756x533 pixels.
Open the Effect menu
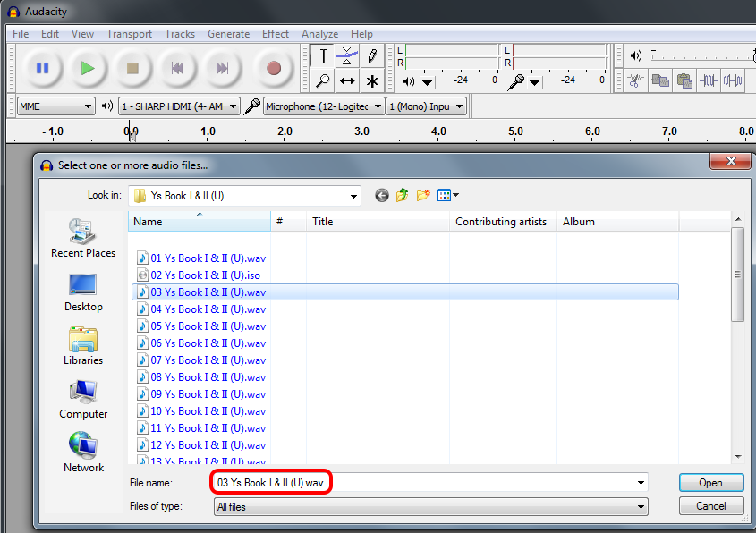pyautogui.click(x=276, y=34)
